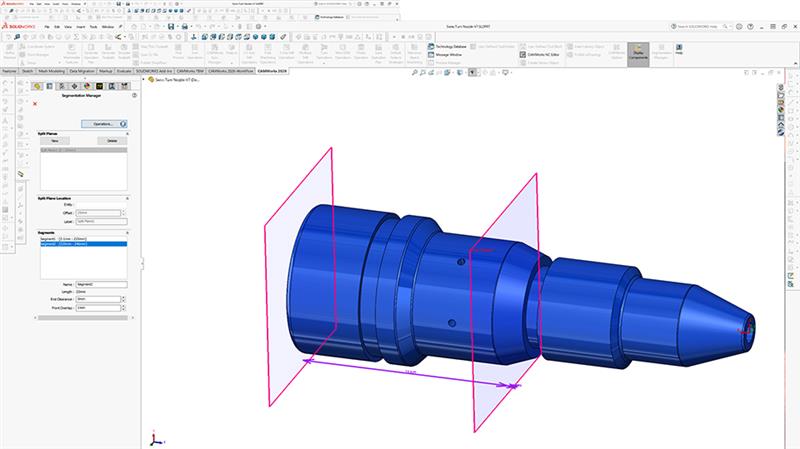
Task: Click the red cancel X in Segmentation Manager
Action: (x=35, y=103)
